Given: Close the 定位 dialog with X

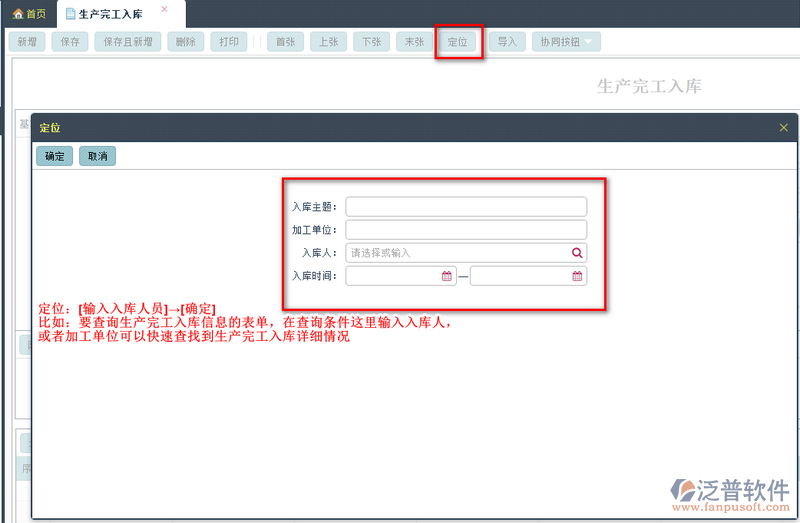Looking at the screenshot, I should coord(784,128).
